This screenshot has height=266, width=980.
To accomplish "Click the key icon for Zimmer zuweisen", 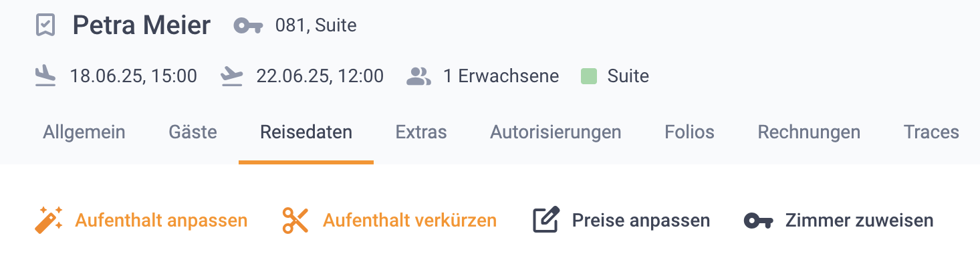I will point(758,221).
